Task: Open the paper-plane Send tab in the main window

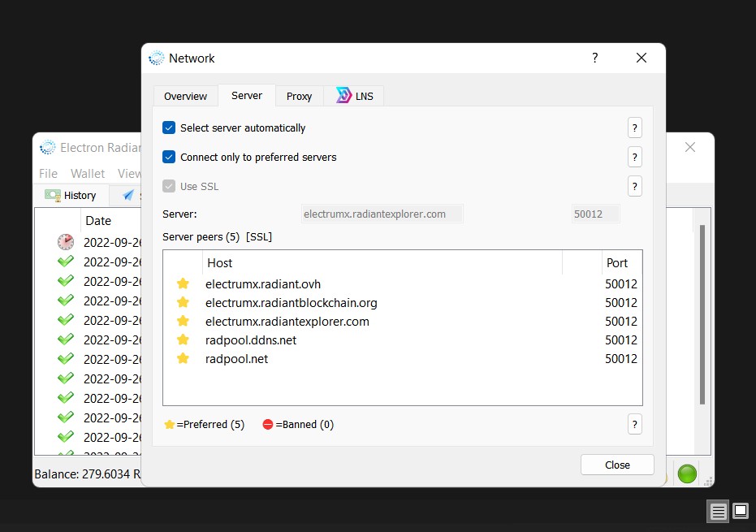Action: pyautogui.click(x=127, y=195)
